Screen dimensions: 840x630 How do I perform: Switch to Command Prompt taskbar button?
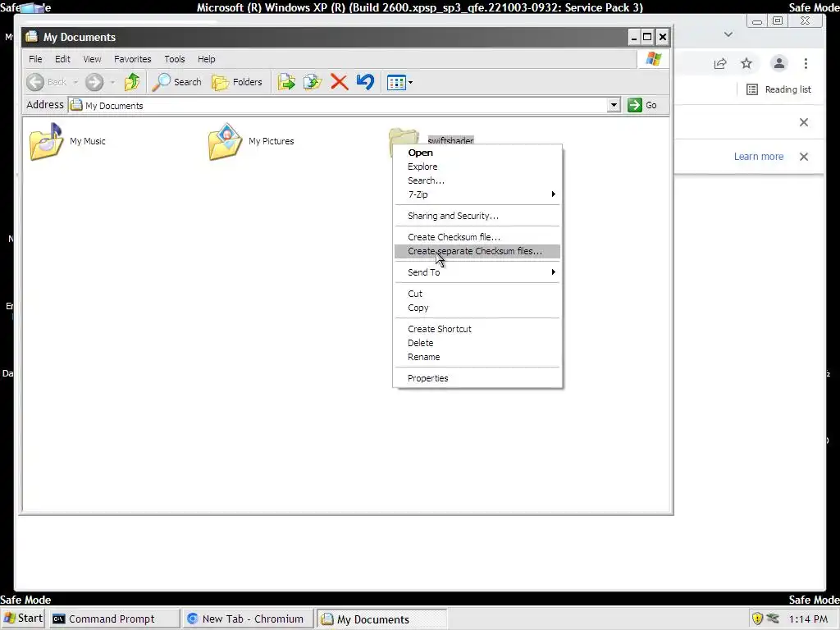(115, 619)
